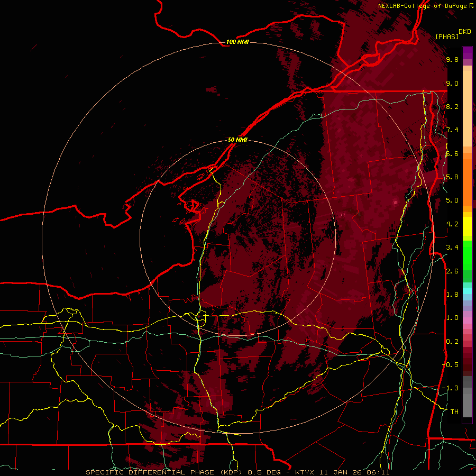Select the 3.4 value on the legend
This screenshot has height=476, width=476.
[452, 248]
